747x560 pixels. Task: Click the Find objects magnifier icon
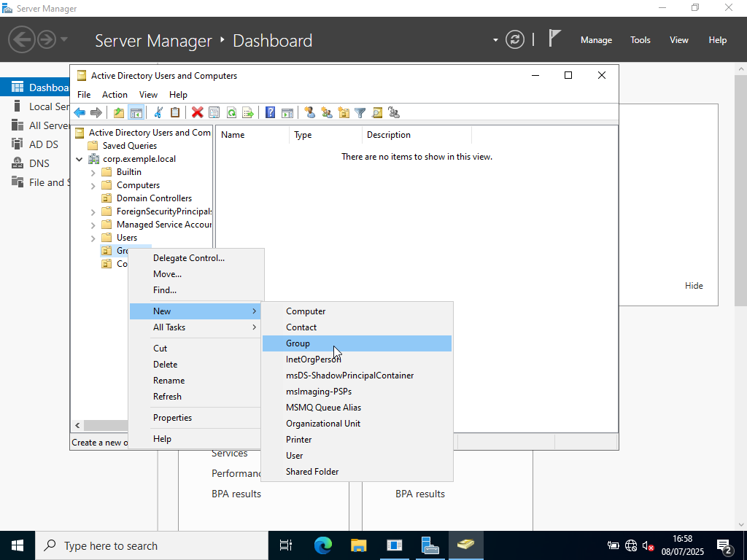tap(377, 113)
